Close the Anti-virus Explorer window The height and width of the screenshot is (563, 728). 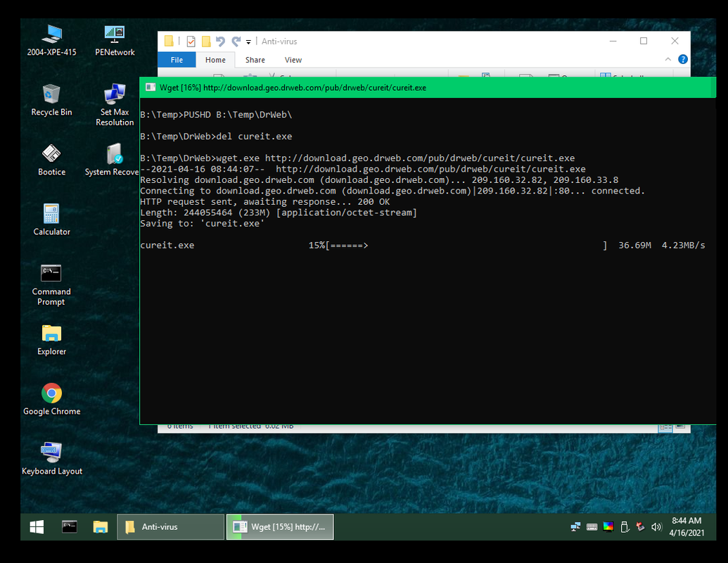tap(675, 41)
